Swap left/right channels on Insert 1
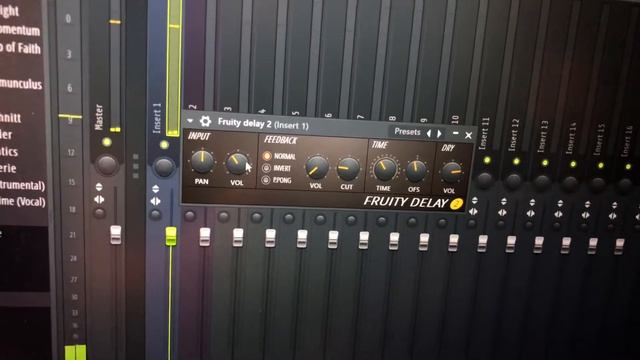 [x=156, y=201]
